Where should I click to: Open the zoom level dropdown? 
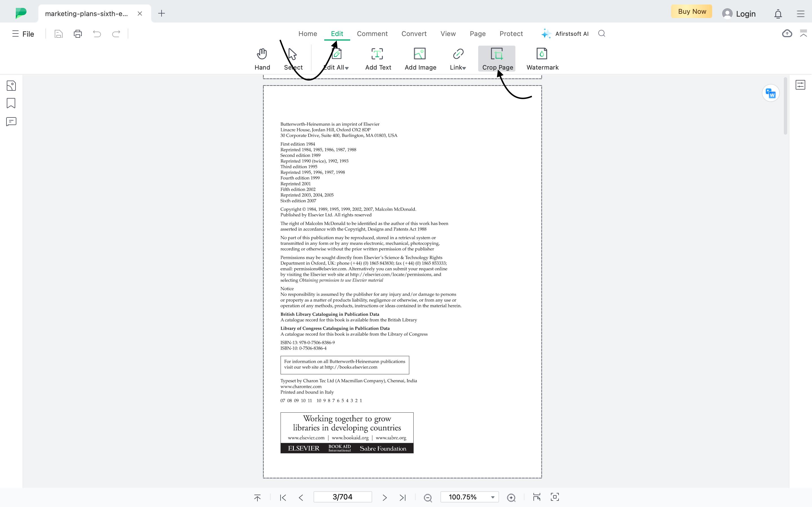pyautogui.click(x=492, y=497)
